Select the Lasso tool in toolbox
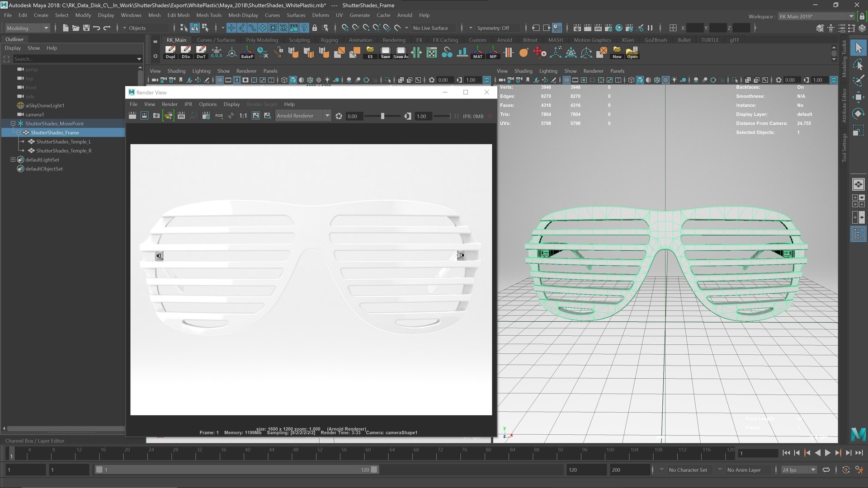 point(858,64)
